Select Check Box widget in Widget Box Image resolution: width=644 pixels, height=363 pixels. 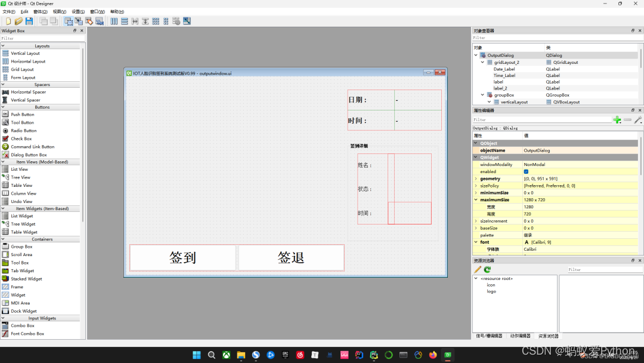[21, 139]
